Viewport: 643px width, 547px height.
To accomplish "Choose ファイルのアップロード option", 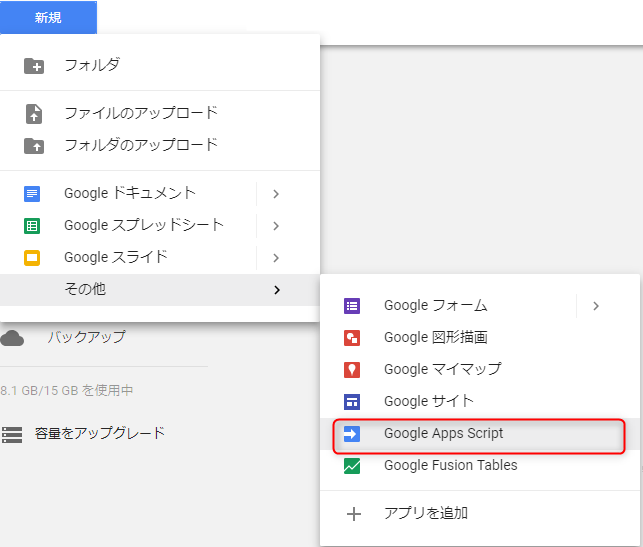I will [x=141, y=113].
